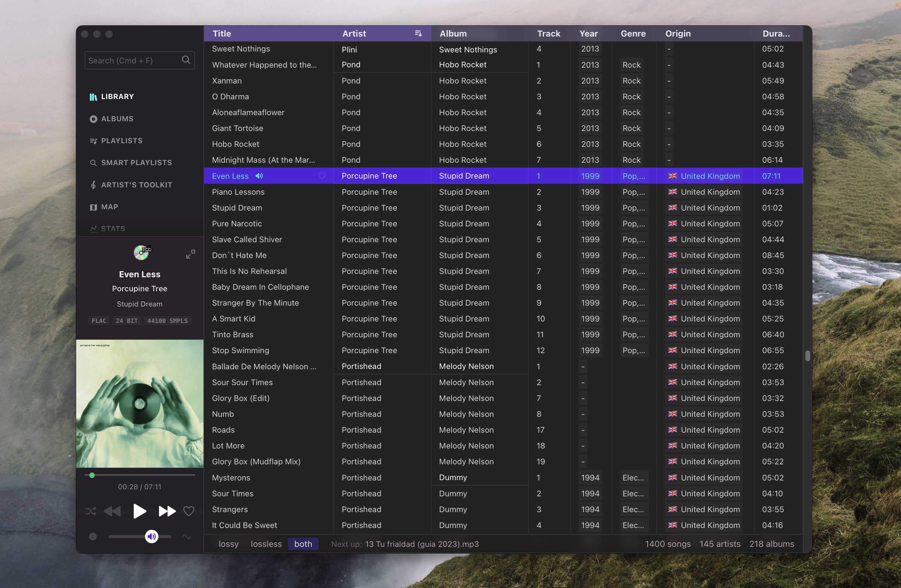Image resolution: width=901 pixels, height=588 pixels.
Task: Sort by the Origin column header
Action: pyautogui.click(x=678, y=34)
